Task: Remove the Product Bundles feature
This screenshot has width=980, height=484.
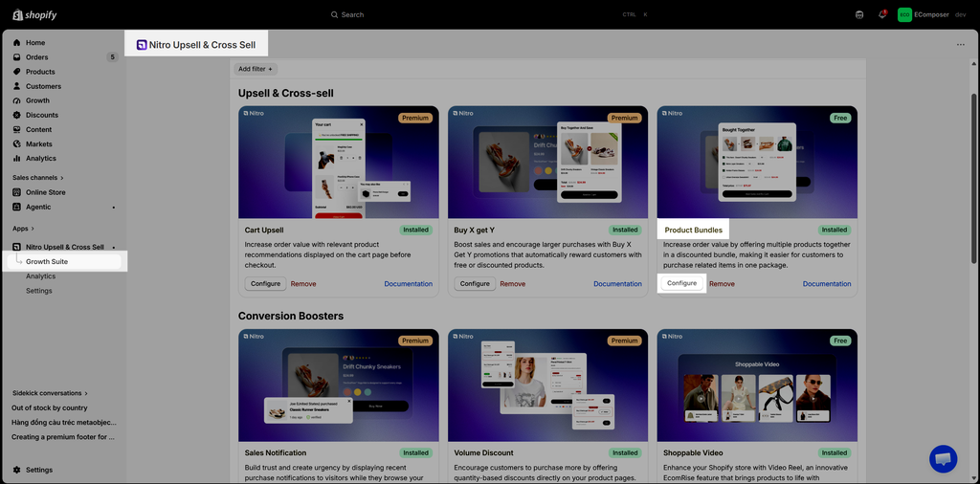Action: click(722, 283)
